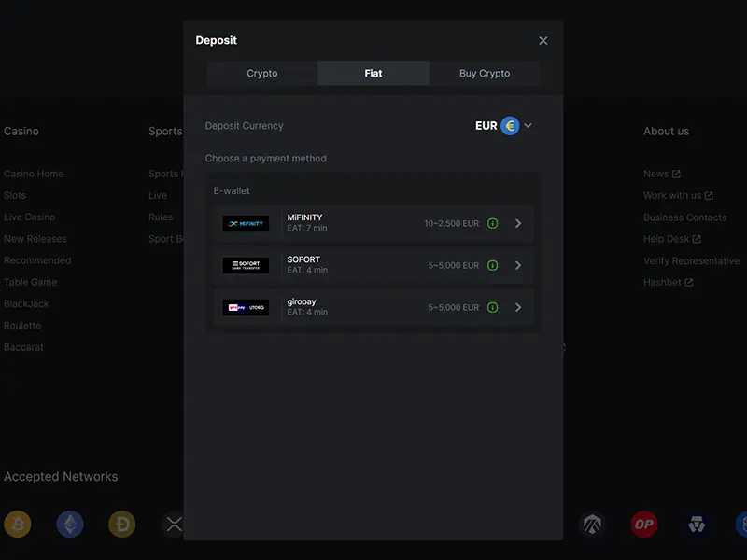Select the giropay payment method name

pyautogui.click(x=302, y=301)
